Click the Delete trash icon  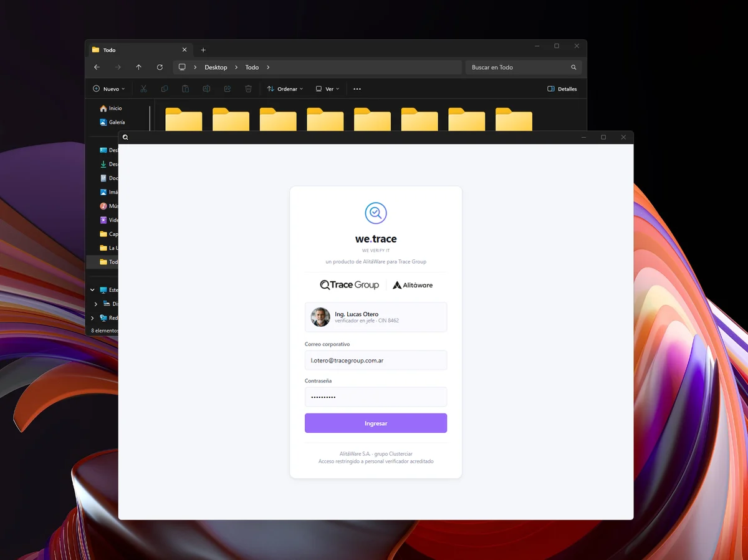[x=248, y=89]
